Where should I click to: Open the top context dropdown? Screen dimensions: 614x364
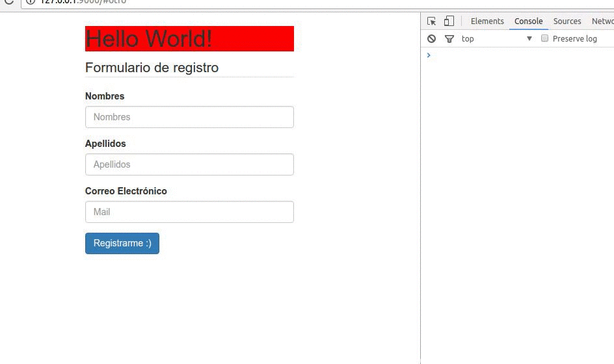pyautogui.click(x=496, y=38)
